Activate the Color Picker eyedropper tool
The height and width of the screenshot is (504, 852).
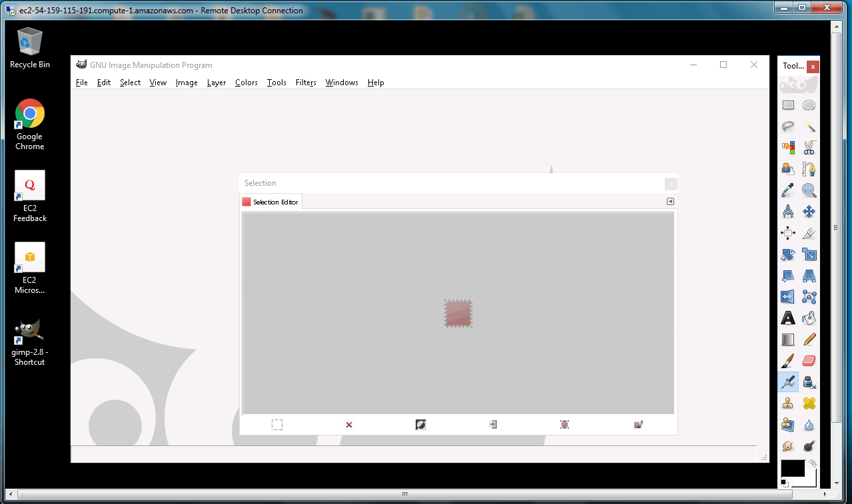[788, 190]
